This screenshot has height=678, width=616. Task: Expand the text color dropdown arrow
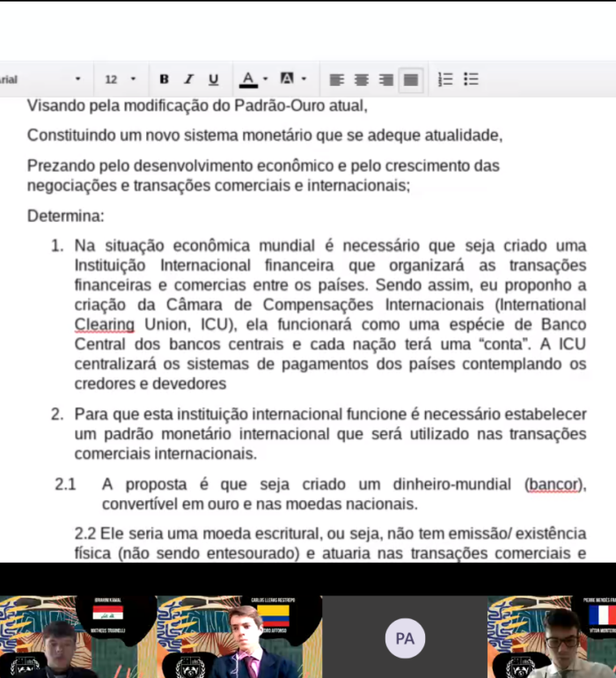(x=265, y=79)
